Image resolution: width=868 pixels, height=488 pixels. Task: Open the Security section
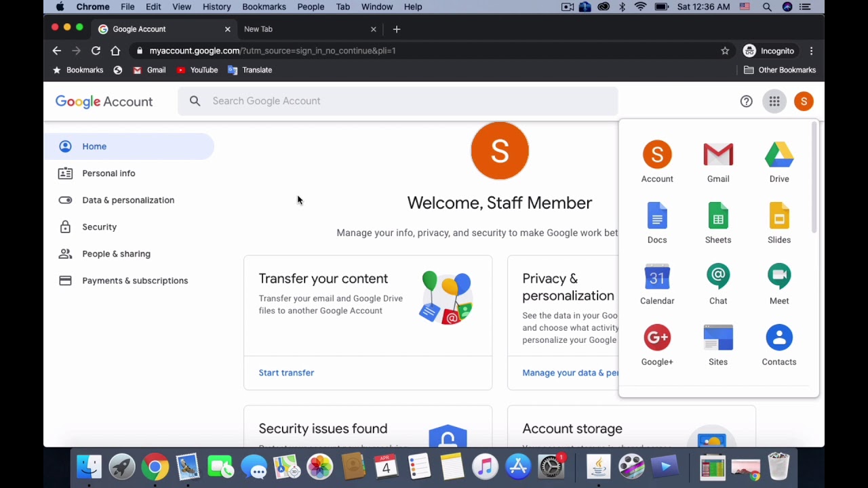point(99,227)
